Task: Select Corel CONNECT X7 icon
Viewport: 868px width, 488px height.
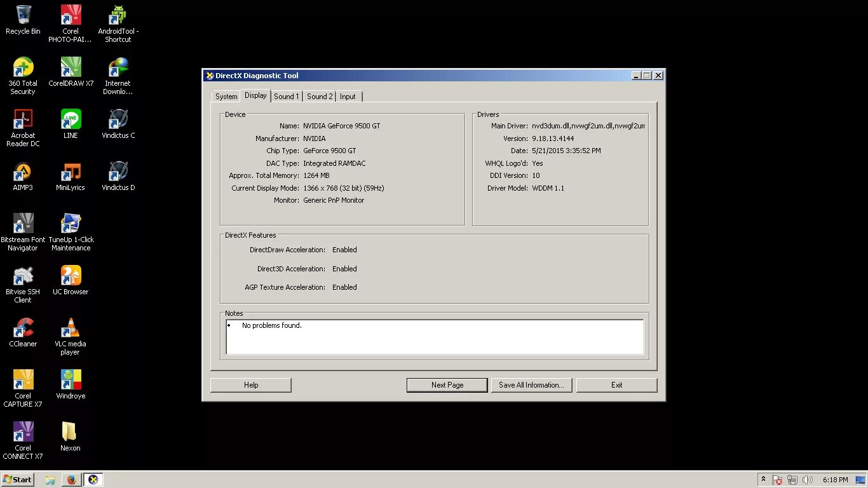Action: [x=23, y=440]
